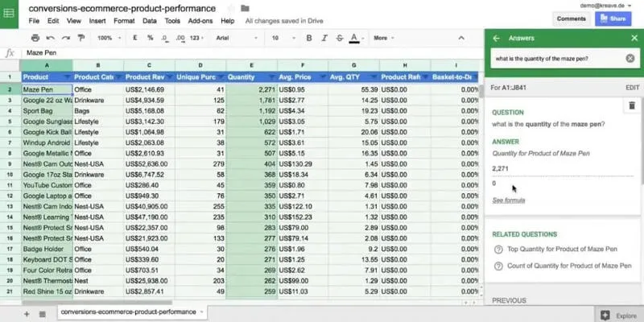The width and height of the screenshot is (644, 322).
Task: Click the blue Share button
Action: coord(613,19)
